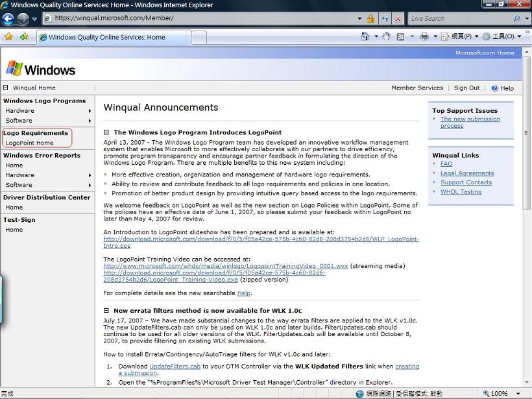Open the Winqual Home link
This screenshot has width=532, height=399.
click(34, 88)
